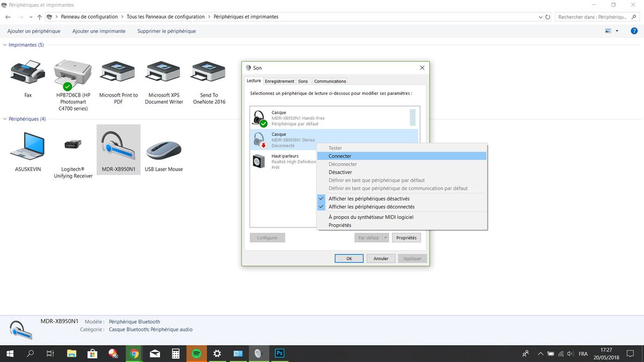Choose Désactiver in the context menu
Screen dimensions: 644x362
click(x=340, y=172)
